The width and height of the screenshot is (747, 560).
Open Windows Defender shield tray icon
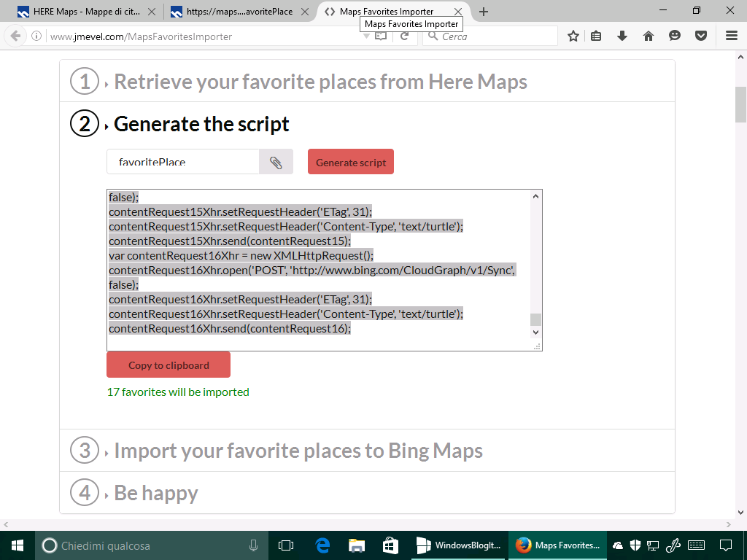(x=635, y=545)
